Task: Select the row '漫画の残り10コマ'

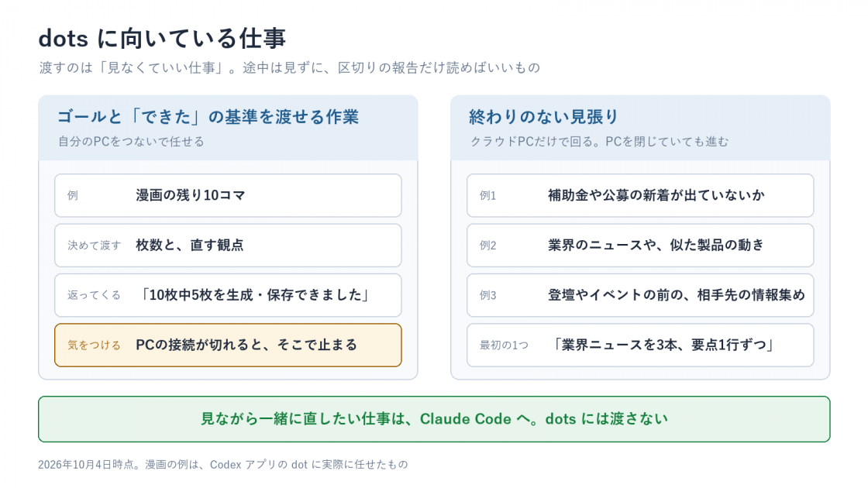Action: pos(228,195)
